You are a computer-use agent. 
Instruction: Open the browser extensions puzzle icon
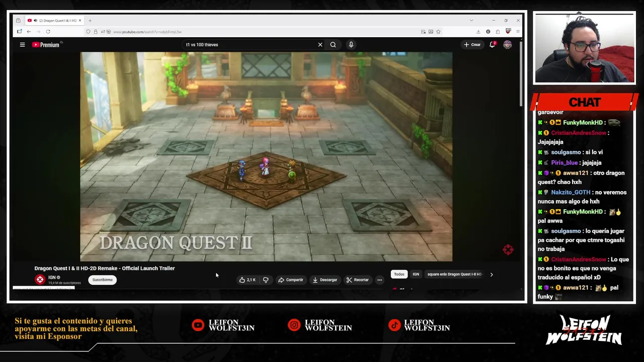click(498, 32)
